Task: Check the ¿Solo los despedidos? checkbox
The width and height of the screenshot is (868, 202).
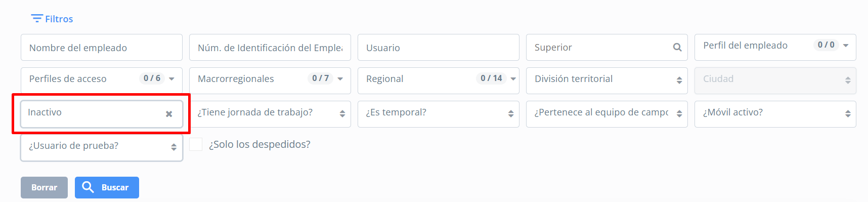Action: pos(196,144)
